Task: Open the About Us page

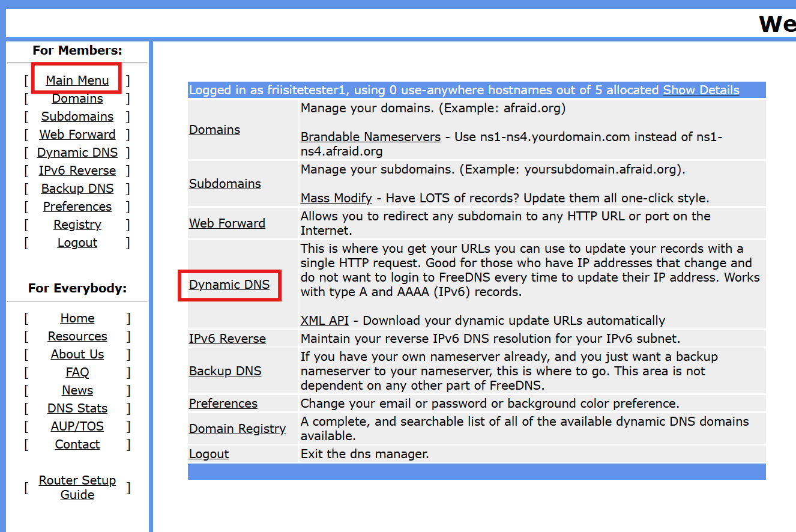Action: (x=77, y=354)
